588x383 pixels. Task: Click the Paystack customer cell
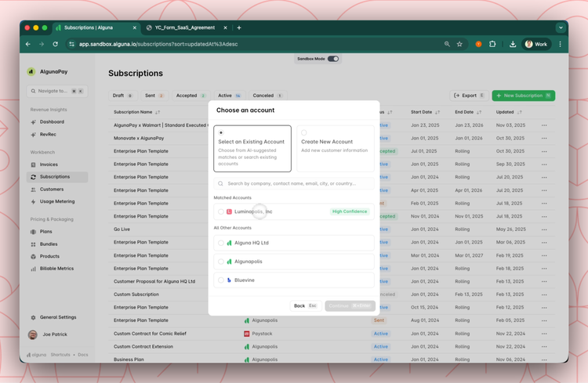click(x=258, y=334)
